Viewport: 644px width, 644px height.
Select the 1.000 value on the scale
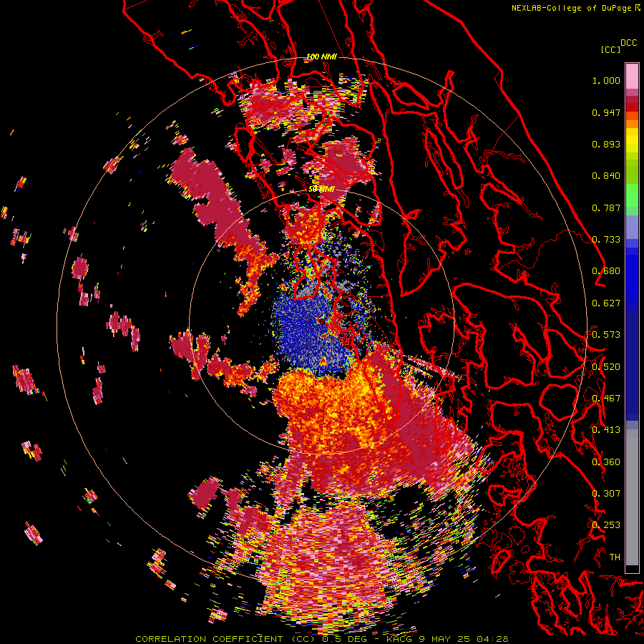[x=606, y=80]
